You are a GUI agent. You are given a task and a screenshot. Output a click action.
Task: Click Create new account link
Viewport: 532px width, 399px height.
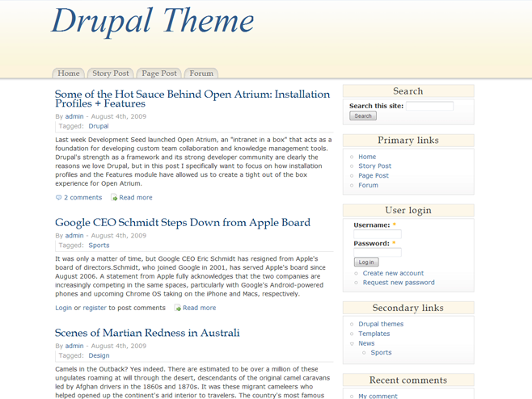(x=393, y=273)
